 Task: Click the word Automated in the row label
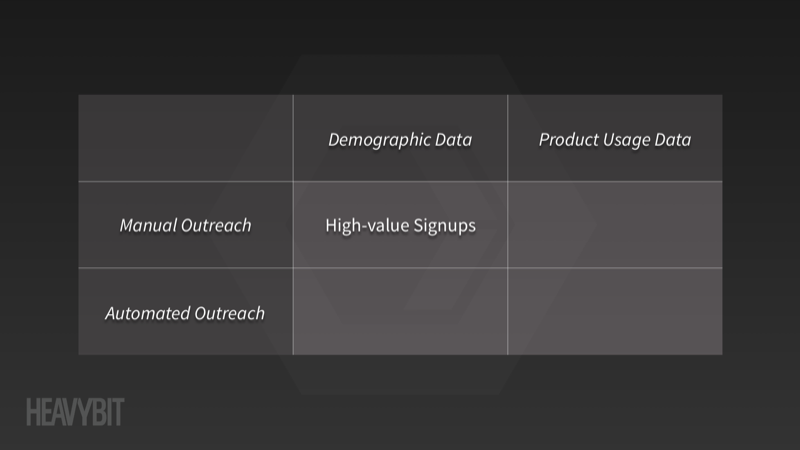point(147,313)
